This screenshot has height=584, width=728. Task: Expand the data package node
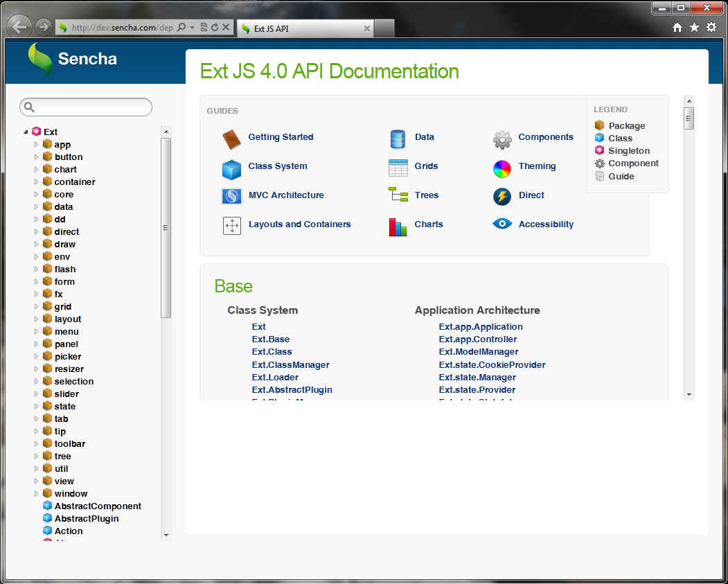point(36,206)
